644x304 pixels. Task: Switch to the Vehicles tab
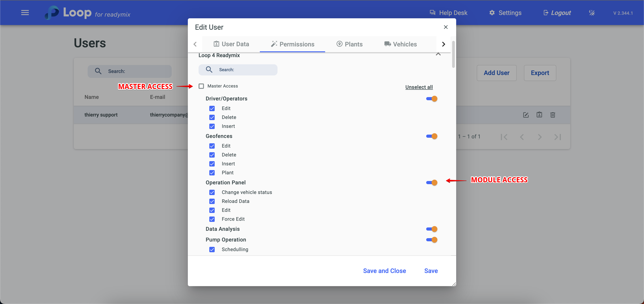click(400, 44)
